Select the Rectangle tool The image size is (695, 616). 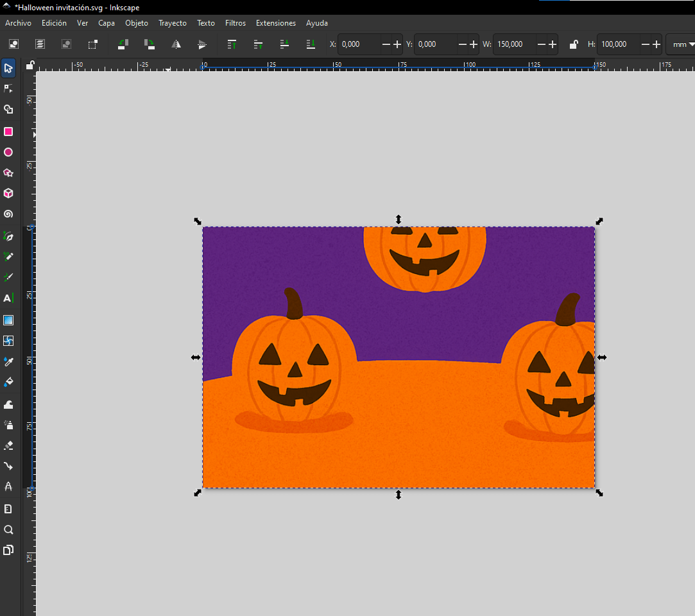click(x=8, y=132)
